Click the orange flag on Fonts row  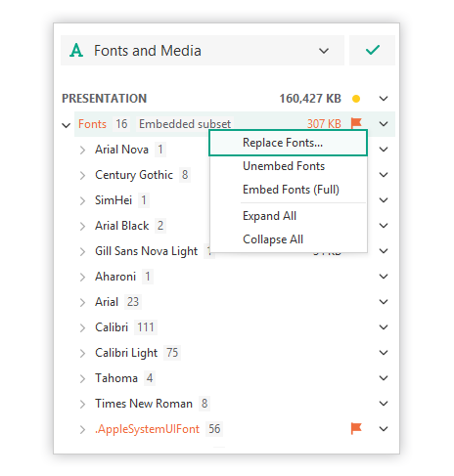[x=356, y=123]
